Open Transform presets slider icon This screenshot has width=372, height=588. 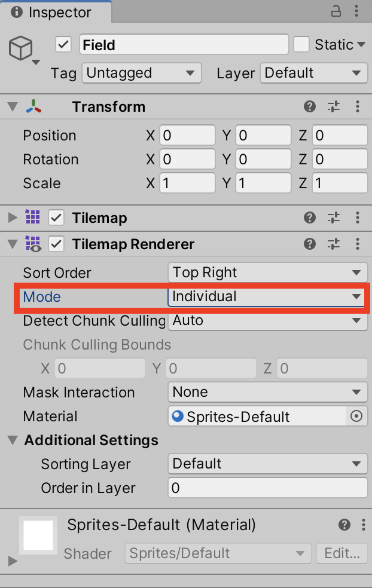point(334,107)
